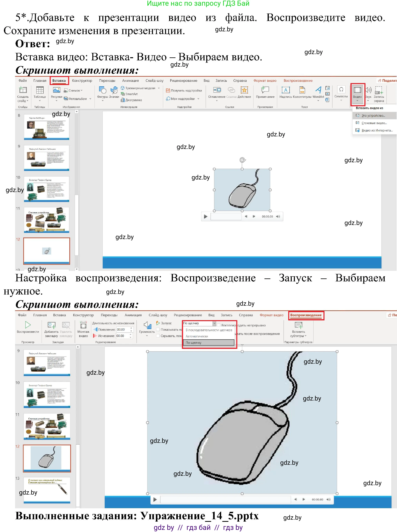The height and width of the screenshot is (532, 397).
Task: Toggle Воспроизводить непрерывно checkbox
Action: point(219,325)
